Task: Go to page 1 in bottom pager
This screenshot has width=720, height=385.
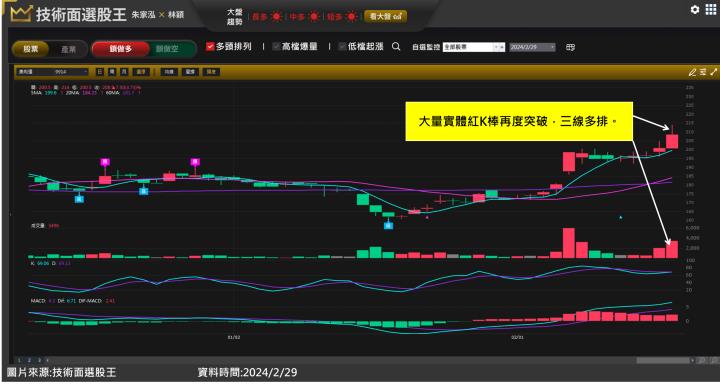Action: (x=19, y=360)
